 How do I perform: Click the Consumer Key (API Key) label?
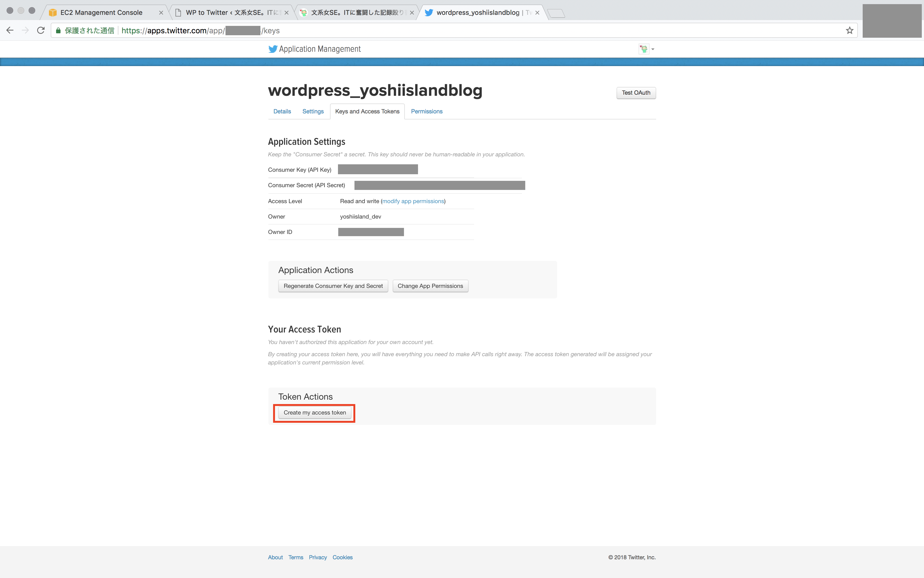300,170
